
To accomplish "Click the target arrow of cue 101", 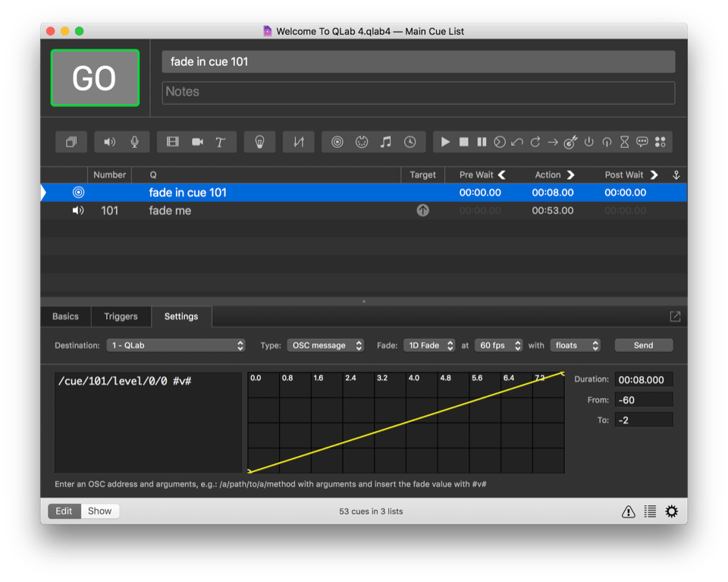I will tap(422, 210).
